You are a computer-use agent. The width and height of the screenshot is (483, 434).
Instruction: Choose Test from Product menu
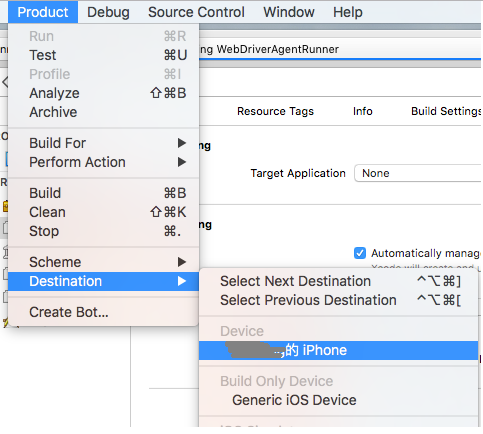point(104,55)
